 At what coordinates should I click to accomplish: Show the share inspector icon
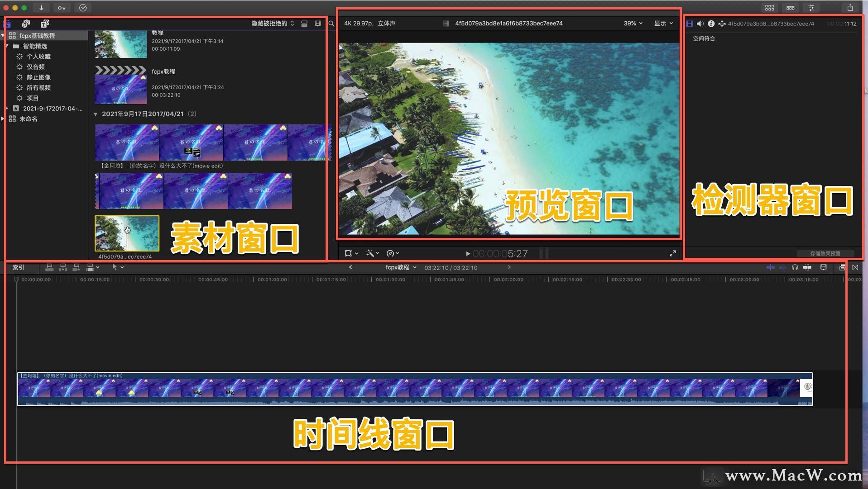click(722, 24)
